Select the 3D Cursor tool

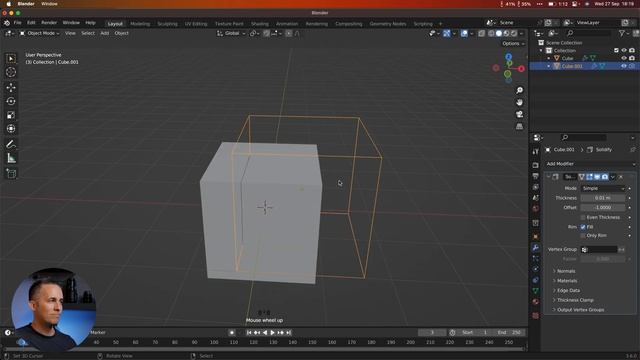[11, 72]
